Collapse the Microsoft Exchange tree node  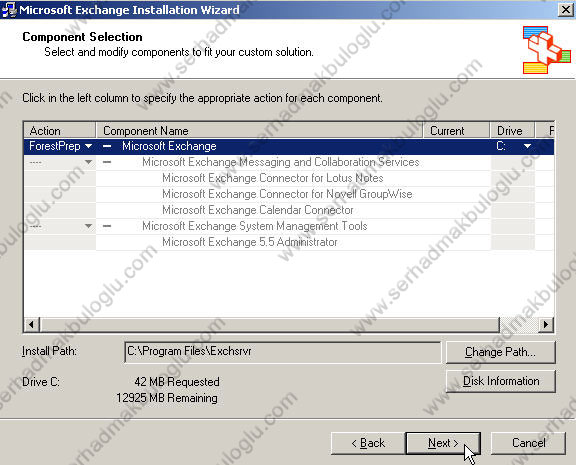[107, 146]
